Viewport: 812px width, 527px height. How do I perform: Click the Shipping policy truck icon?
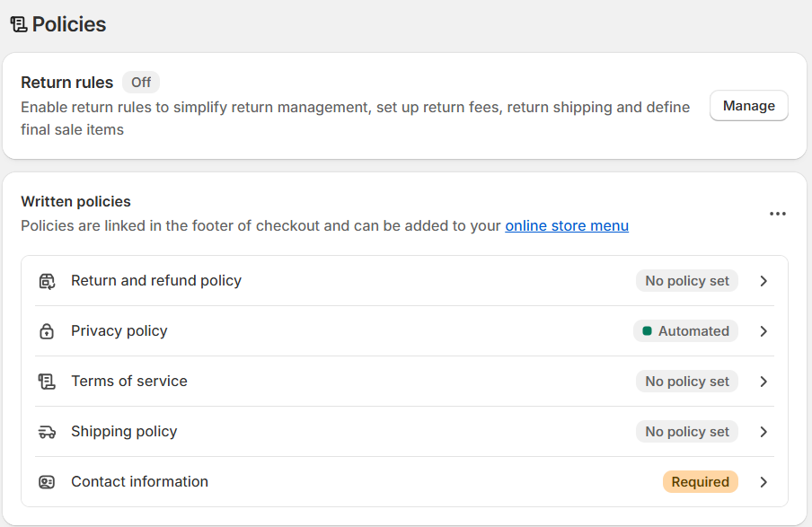tap(46, 431)
